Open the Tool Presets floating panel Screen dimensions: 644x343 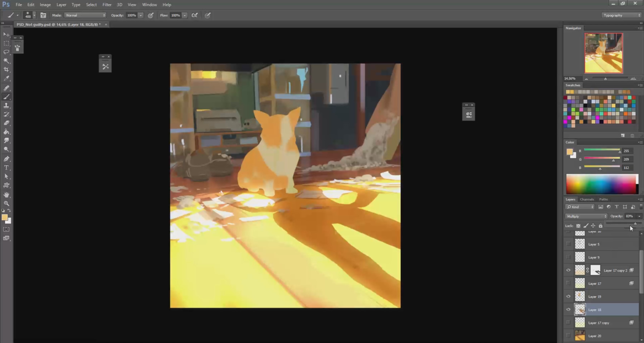105,66
